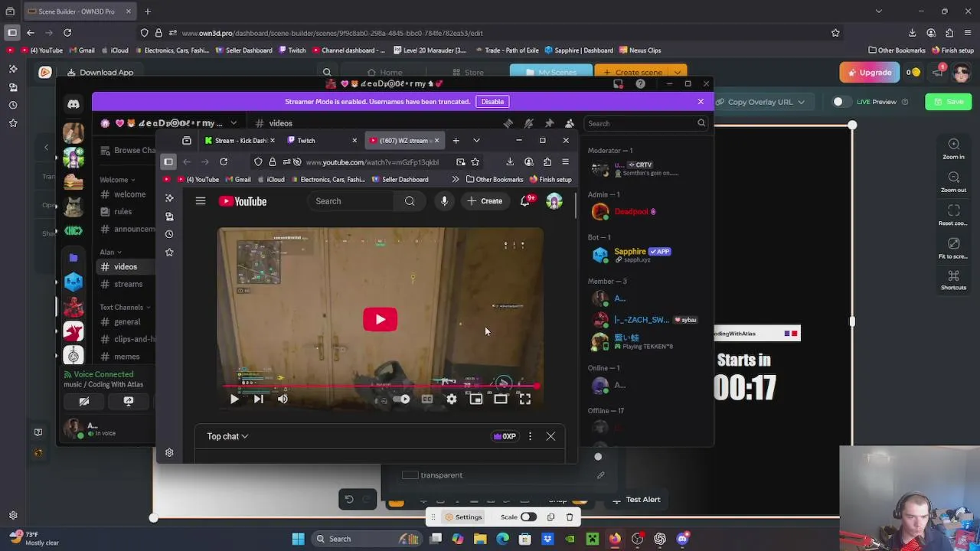Open a new tab in the small browser window
Screen dimensions: 980x551
point(456,141)
